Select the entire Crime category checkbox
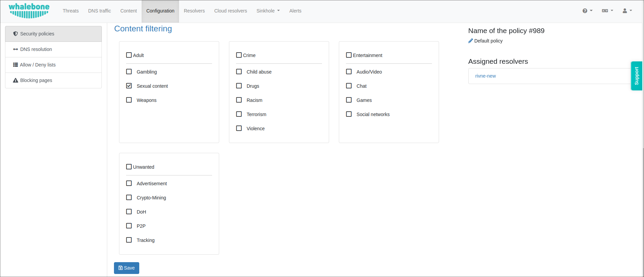The image size is (644, 277). (239, 55)
